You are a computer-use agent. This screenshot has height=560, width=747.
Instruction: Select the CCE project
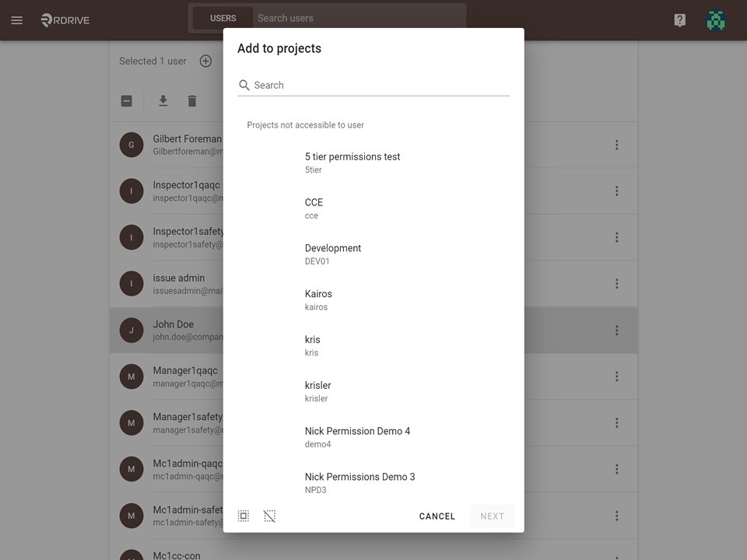tap(373, 208)
